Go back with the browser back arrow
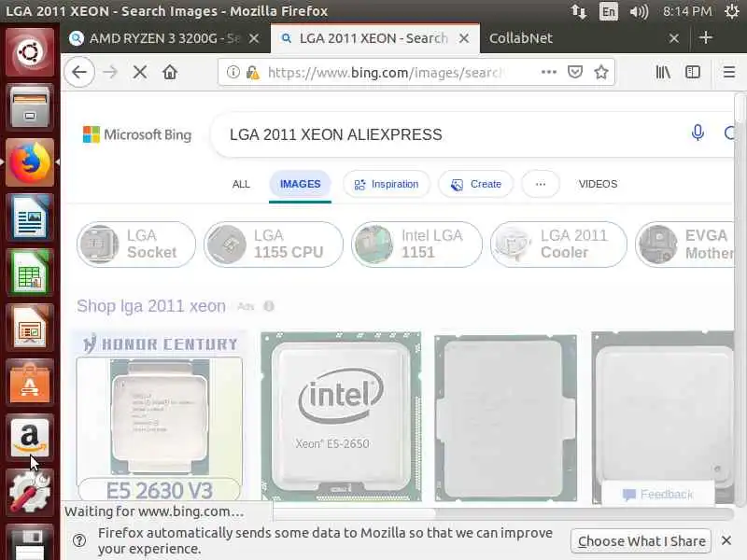747x560 pixels. (79, 73)
